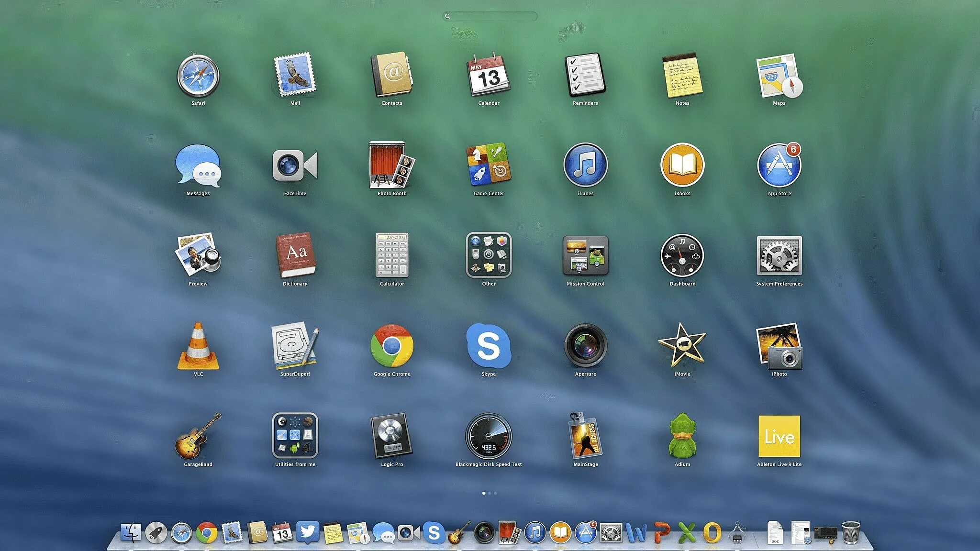Expand the Other apps folder
The image size is (980, 551).
[x=489, y=255]
